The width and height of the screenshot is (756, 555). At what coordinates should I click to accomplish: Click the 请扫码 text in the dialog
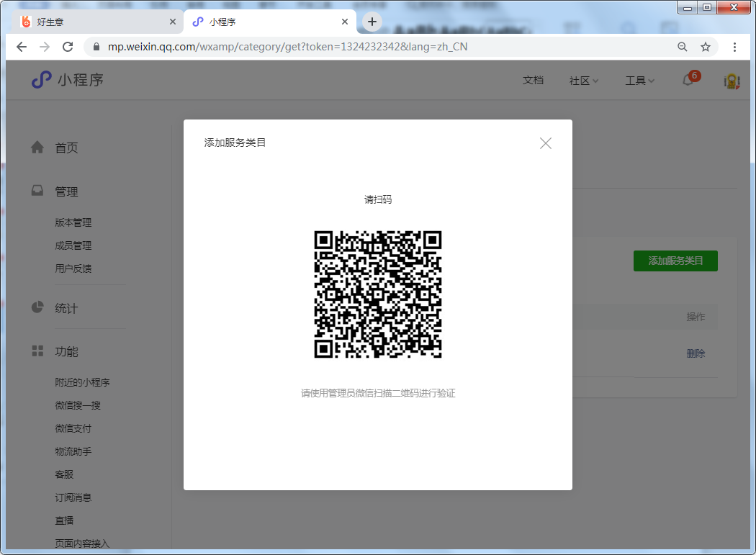pos(378,199)
